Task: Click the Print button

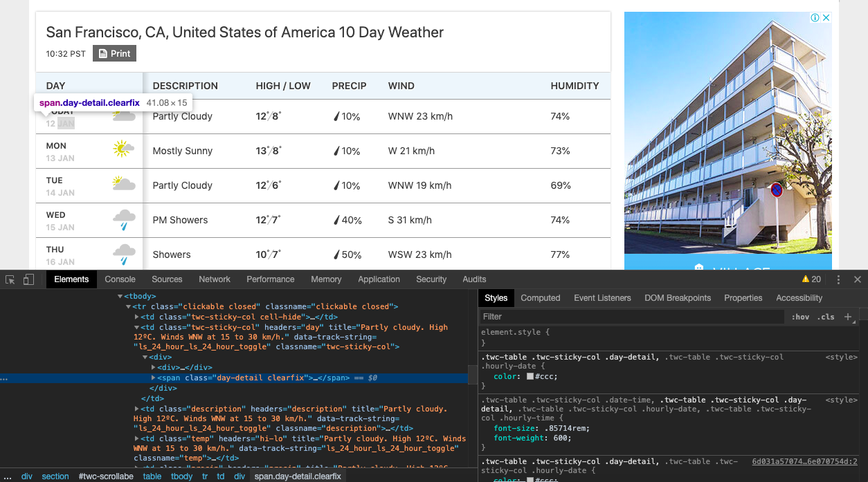Action: (114, 53)
